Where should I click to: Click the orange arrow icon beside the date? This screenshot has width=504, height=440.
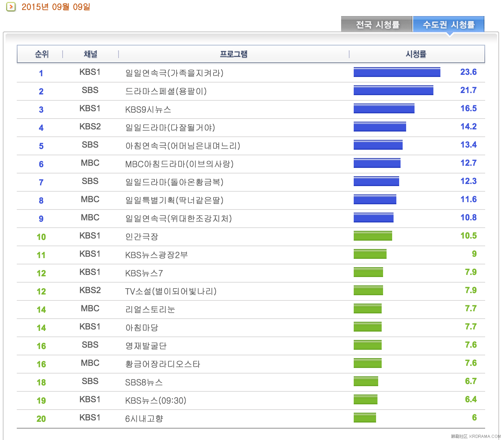pyautogui.click(x=11, y=7)
